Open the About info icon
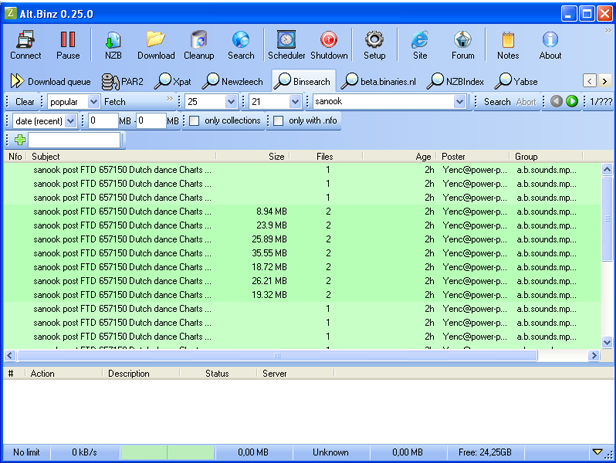Screen dimensions: 616x463 click(550, 45)
